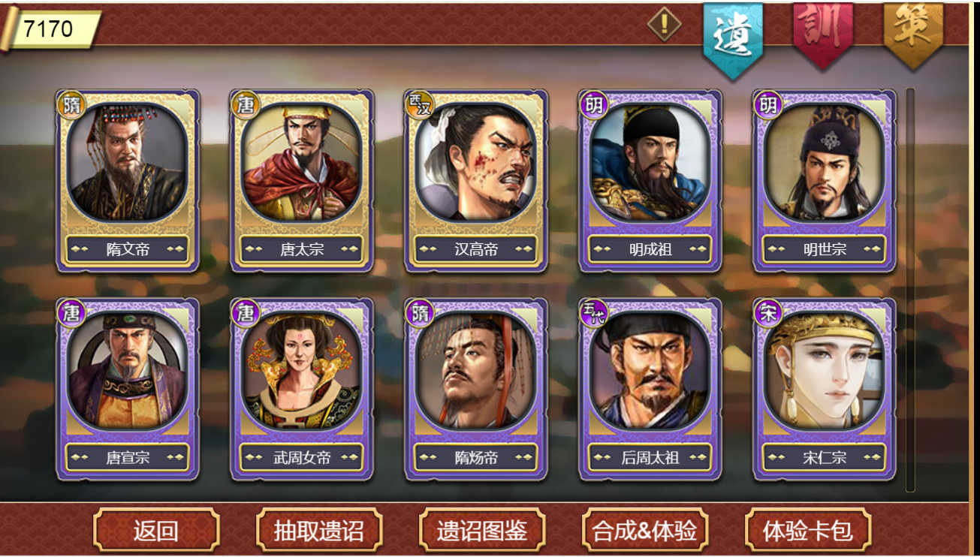
Task: Choose the 唐太宗 emperor card
Action: pos(301,181)
